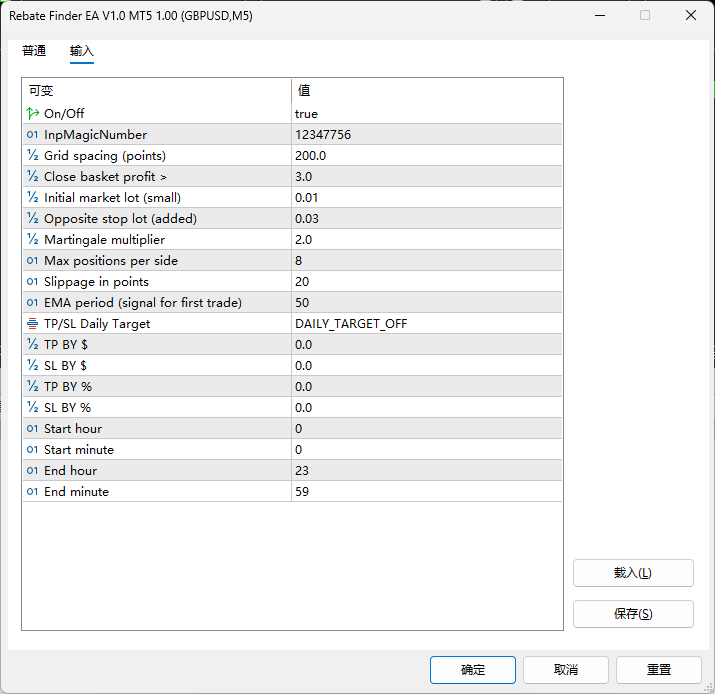Click the InpMagicNumber integer type icon
Viewport: 715px width, 694px height.
[x=33, y=135]
